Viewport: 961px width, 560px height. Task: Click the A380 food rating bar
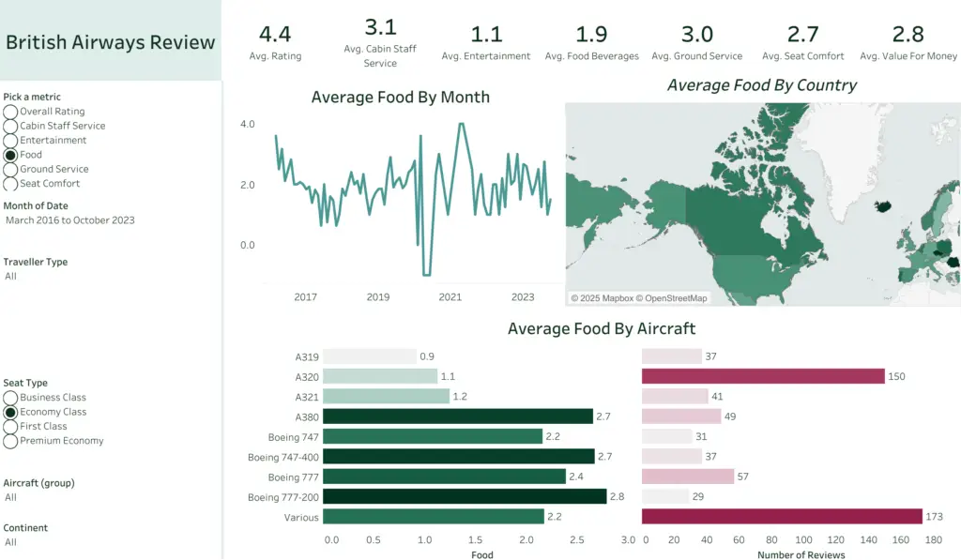(x=462, y=416)
